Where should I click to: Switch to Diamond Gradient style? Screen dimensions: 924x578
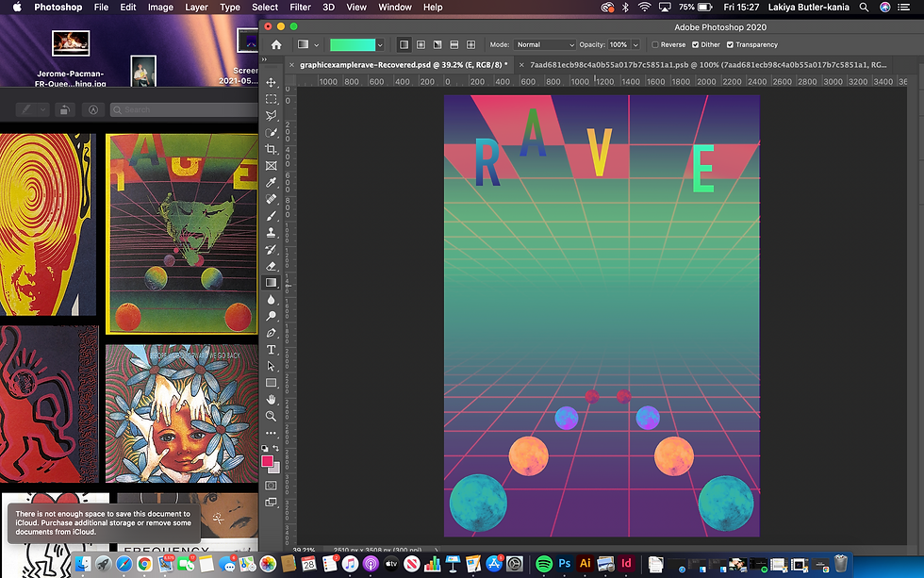click(x=470, y=44)
